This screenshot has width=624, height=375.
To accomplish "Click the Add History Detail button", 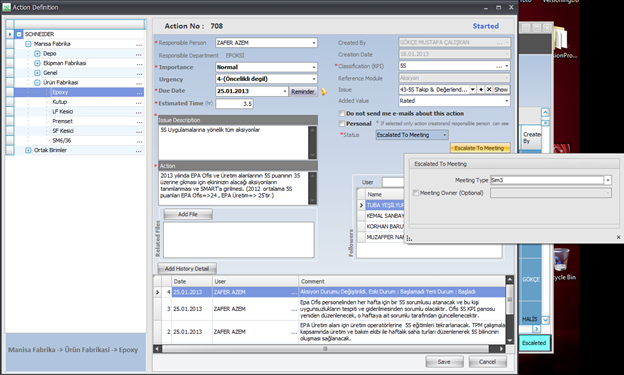I will [187, 269].
